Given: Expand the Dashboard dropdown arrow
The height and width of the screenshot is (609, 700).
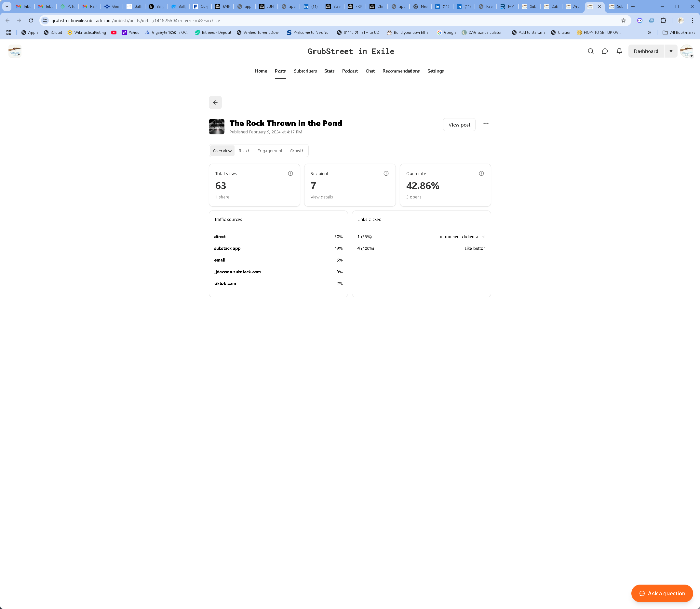Looking at the screenshot, I should click(x=671, y=51).
